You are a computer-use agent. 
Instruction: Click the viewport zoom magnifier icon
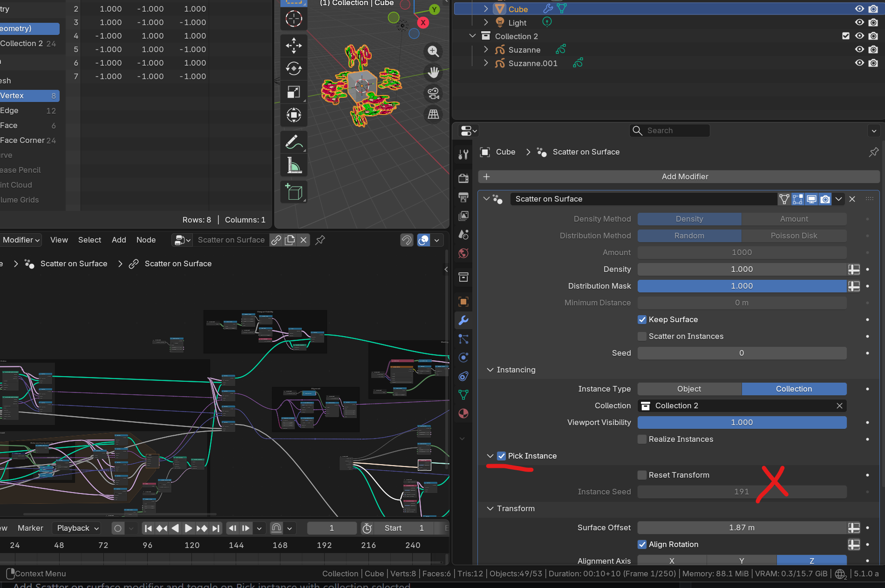[x=433, y=51]
